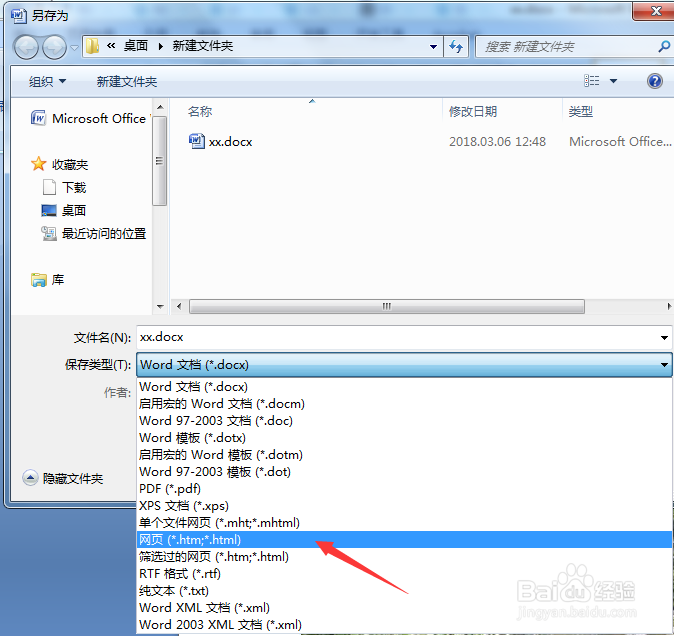Image resolution: width=674 pixels, height=636 pixels.
Task: Click the refresh button next to address bar
Action: [x=456, y=46]
